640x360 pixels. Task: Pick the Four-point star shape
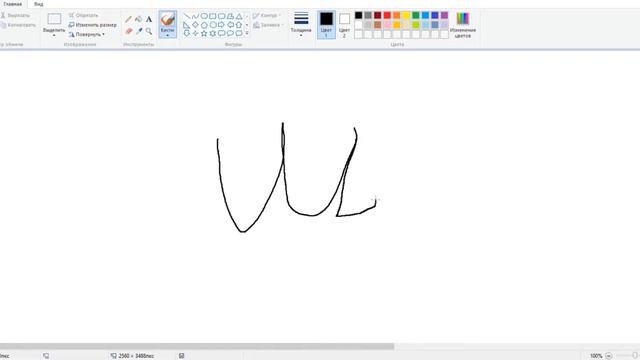click(195, 33)
